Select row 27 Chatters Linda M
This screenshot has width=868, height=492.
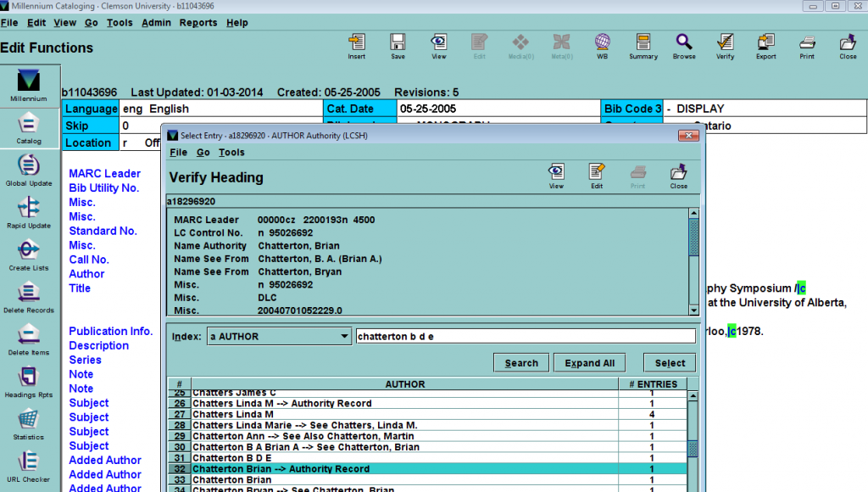pyautogui.click(x=427, y=415)
